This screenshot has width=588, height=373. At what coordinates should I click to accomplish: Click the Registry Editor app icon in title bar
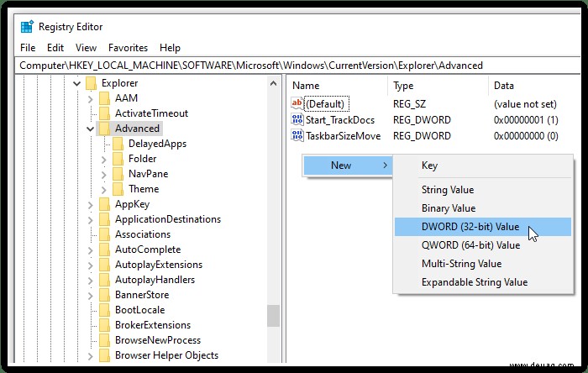click(27, 27)
